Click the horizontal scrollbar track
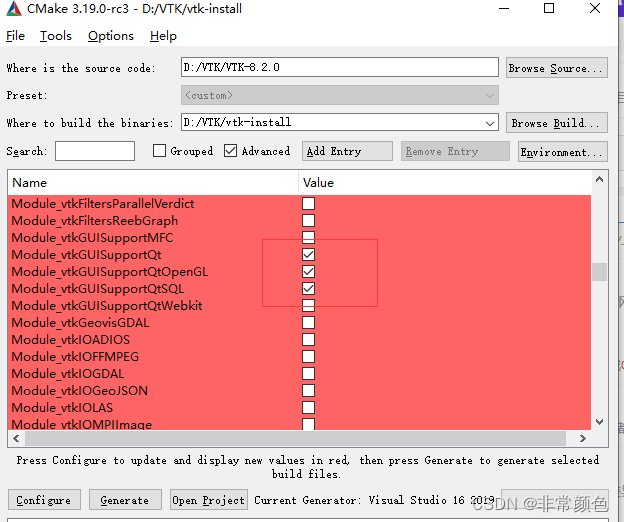This screenshot has height=522, width=624. coord(295,438)
